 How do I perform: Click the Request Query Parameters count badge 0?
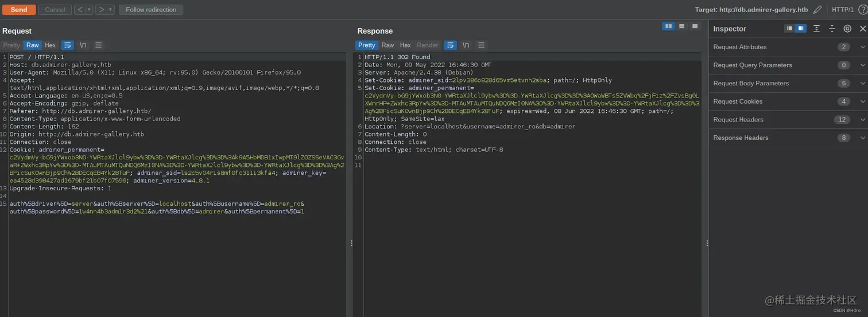[x=844, y=65]
